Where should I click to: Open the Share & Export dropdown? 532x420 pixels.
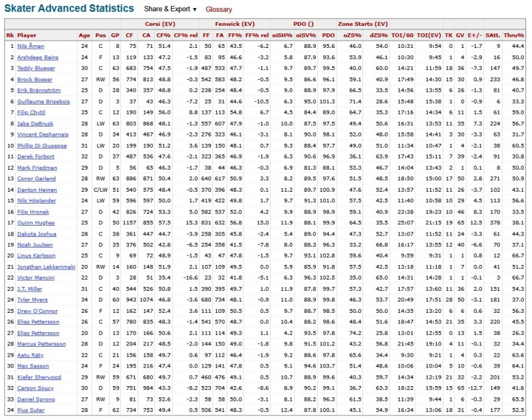click(x=170, y=9)
